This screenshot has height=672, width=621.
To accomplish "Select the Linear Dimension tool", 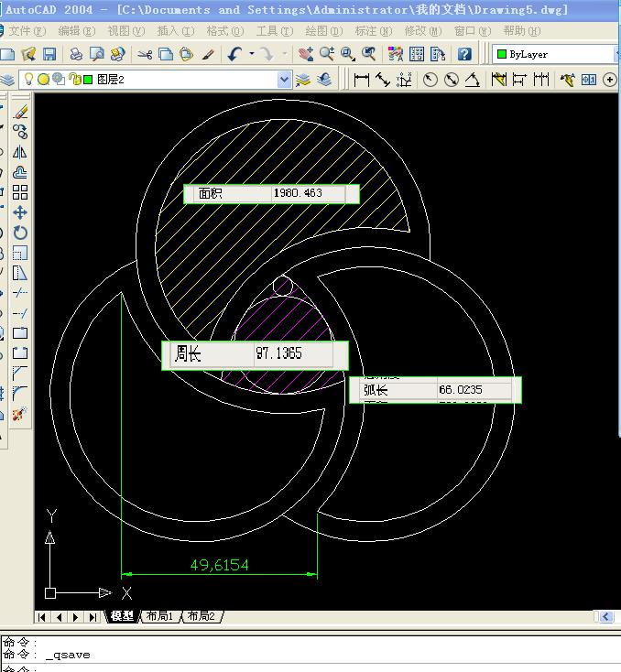I will coord(362,80).
